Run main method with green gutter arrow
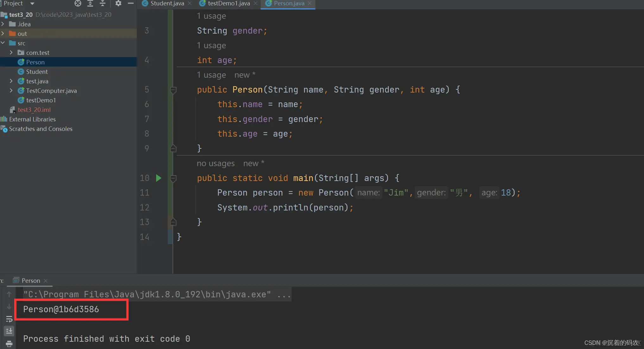644x349 pixels. [159, 178]
